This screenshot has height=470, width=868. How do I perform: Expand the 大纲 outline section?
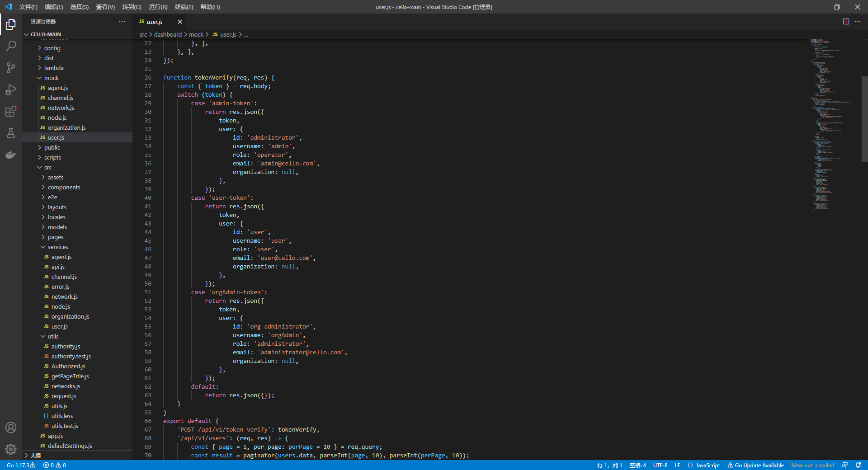[x=77, y=456]
